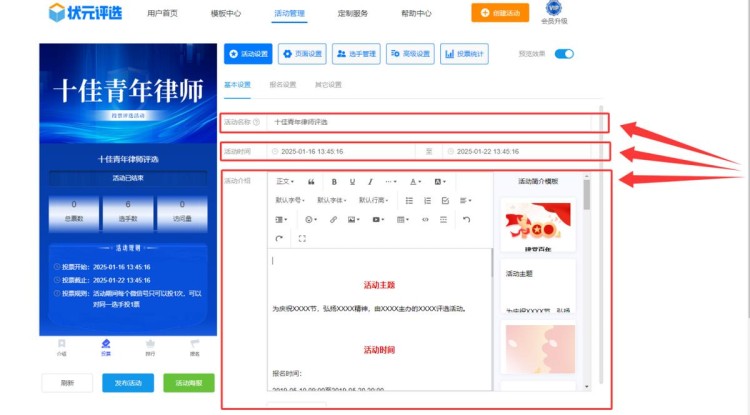Toggle the 预览效果 switch
This screenshot has width=750, height=415.
(x=565, y=54)
